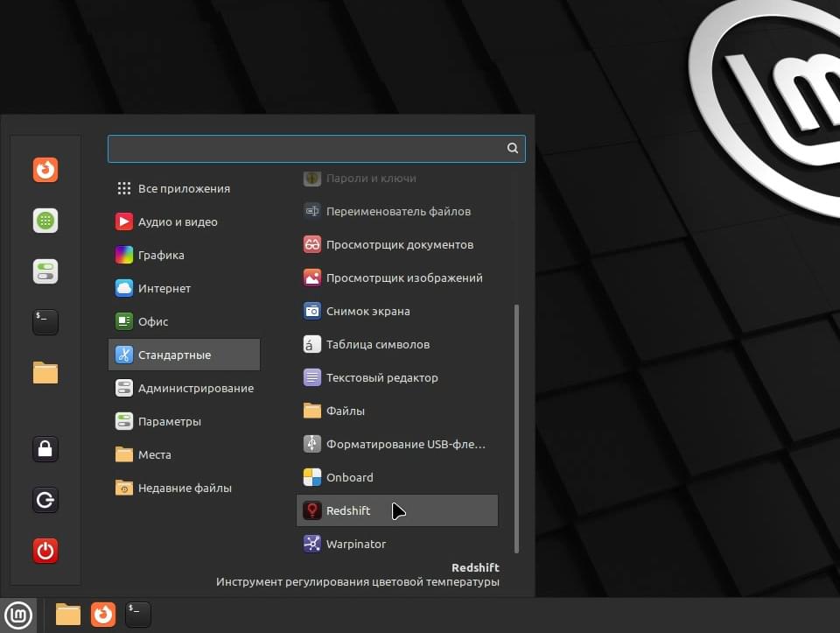This screenshot has width=840, height=633.
Task: Launch Redshift from application list
Action: pos(397,510)
